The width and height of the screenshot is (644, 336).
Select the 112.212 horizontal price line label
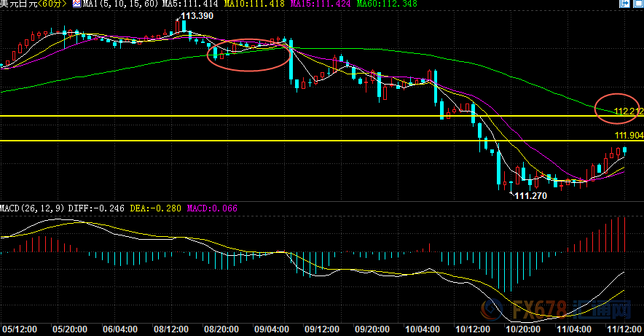[627, 112]
